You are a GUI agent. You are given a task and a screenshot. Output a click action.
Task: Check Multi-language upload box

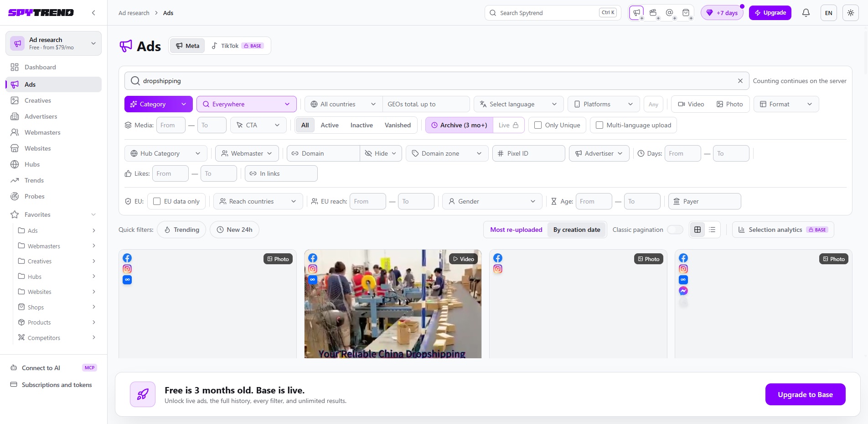(x=599, y=125)
